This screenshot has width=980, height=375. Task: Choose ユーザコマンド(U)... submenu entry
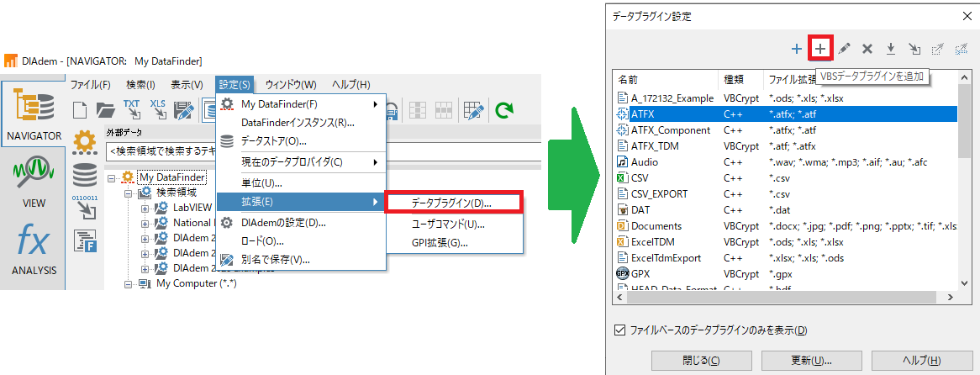coord(453,224)
